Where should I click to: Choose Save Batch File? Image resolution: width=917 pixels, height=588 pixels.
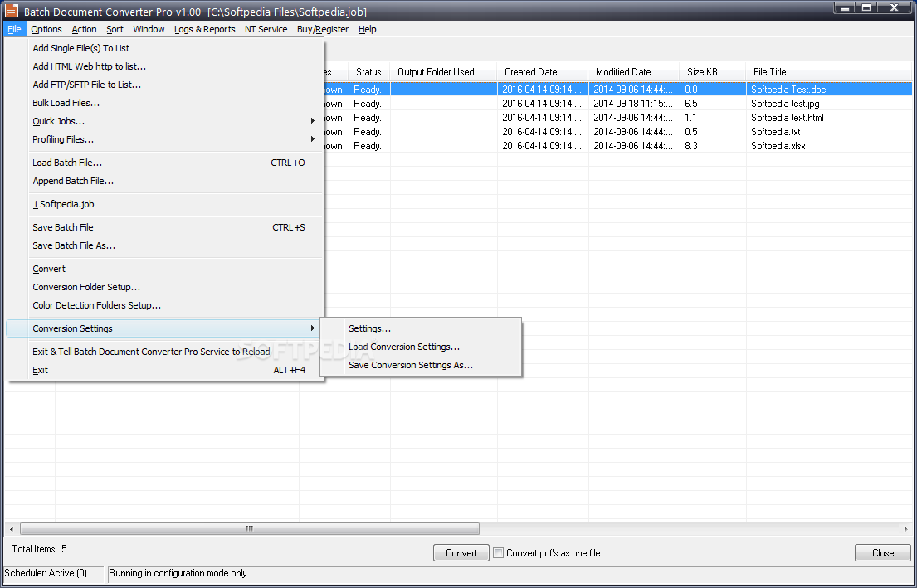coord(163,227)
